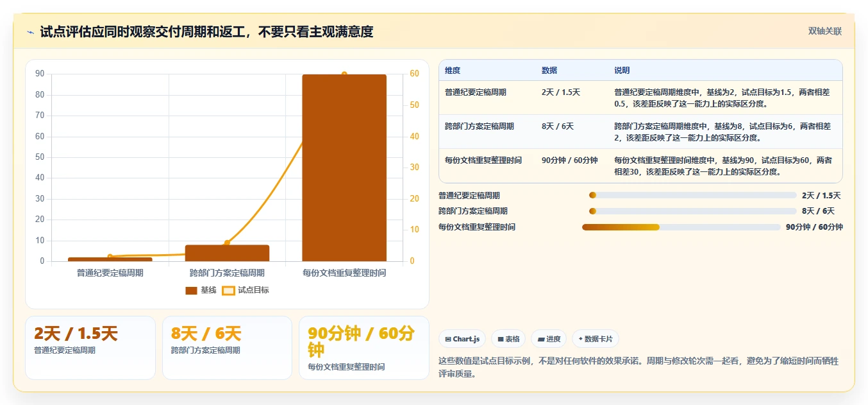This screenshot has width=868, height=405.
Task: Click the 90分钟 / 60分钟 data card
Action: coord(364,348)
